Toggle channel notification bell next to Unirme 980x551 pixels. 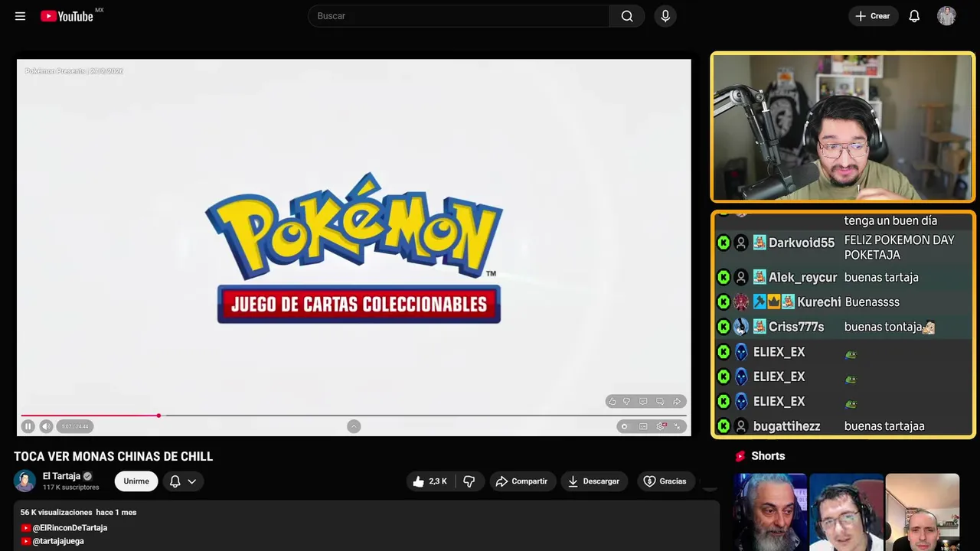175,481
